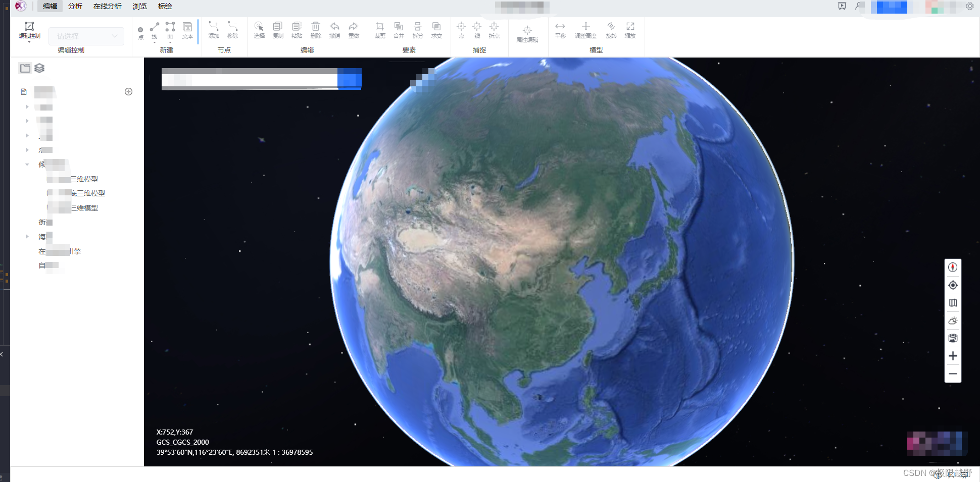Viewport: 980px width, 482px height.
Task: Click the scale text 1 : 36978595
Action: pos(292,452)
